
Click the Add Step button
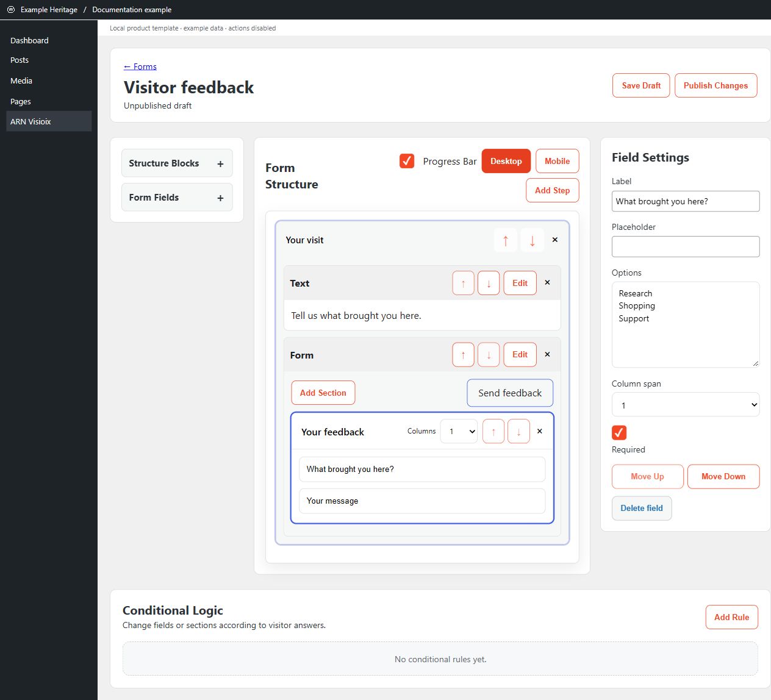[553, 190]
